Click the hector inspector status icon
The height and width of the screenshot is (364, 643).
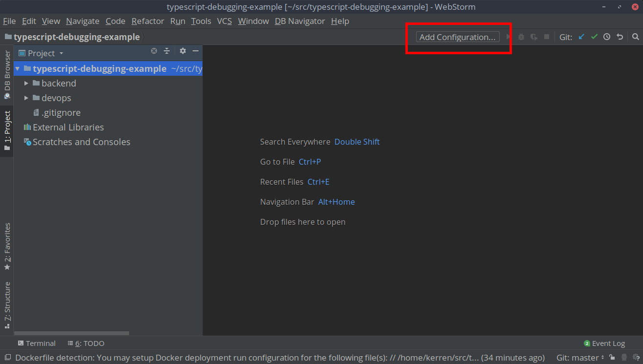pos(624,358)
